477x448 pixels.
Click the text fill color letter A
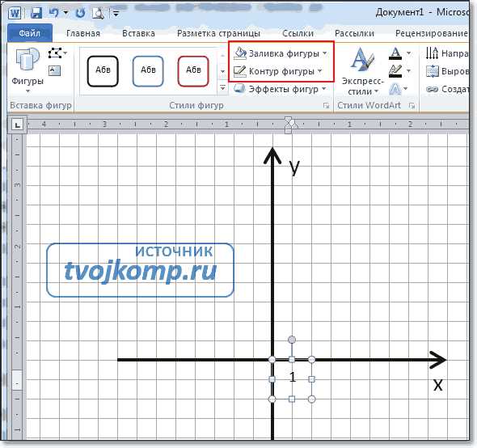[x=395, y=53]
